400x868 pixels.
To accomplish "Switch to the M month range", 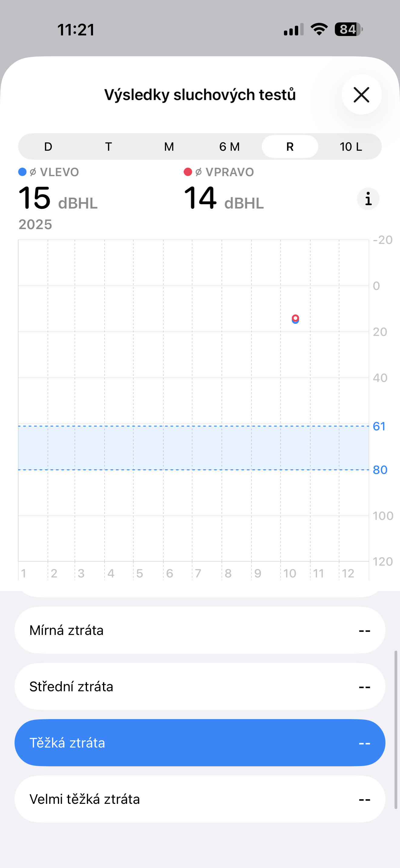I will [169, 147].
